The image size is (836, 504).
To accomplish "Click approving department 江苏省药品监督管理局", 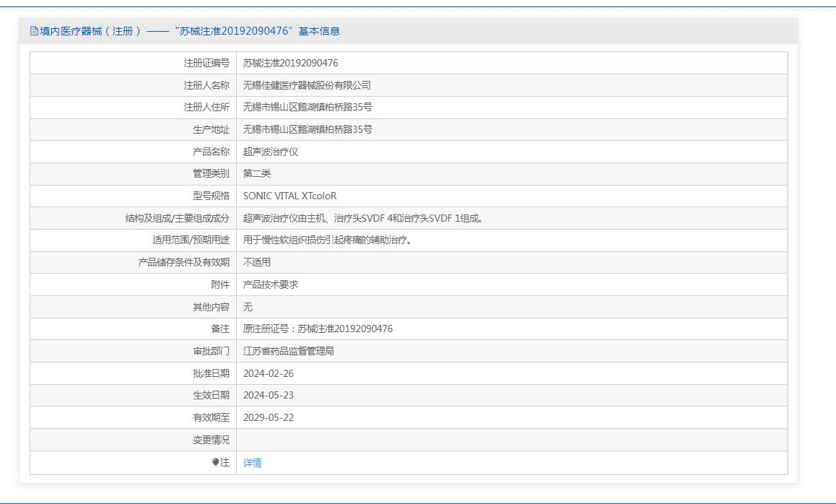I will coord(289,351).
